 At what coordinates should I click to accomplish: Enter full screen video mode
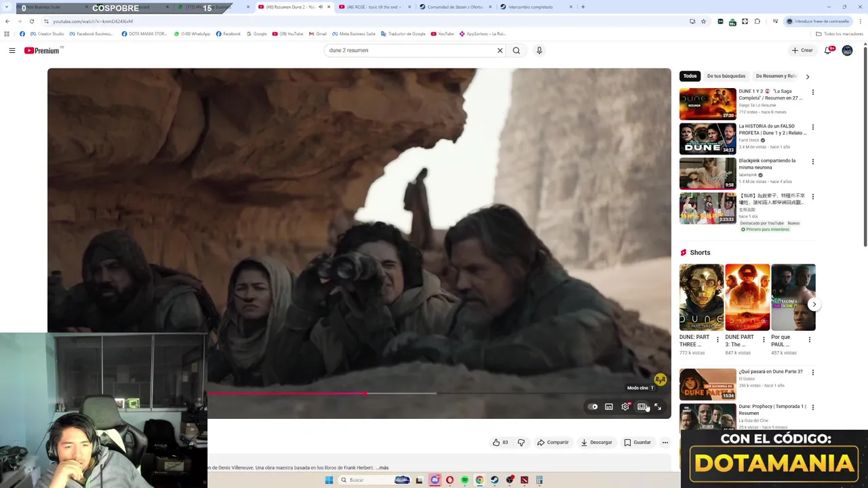click(658, 407)
